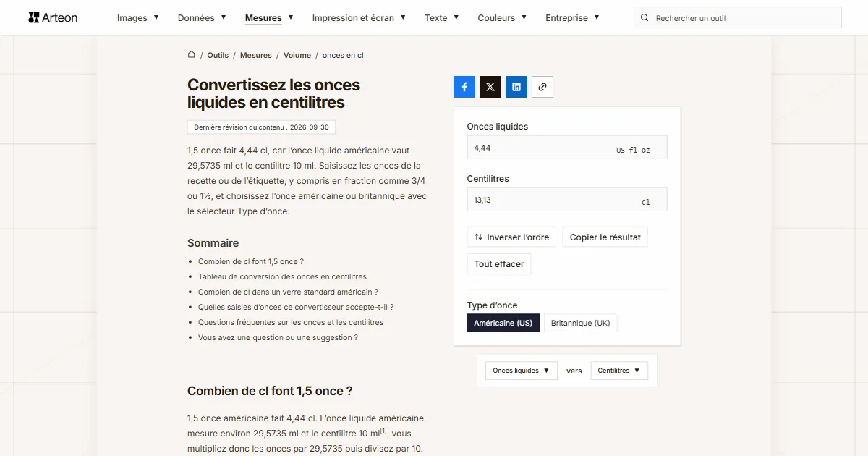Share page on Facebook
The width and height of the screenshot is (868, 456).
(x=464, y=87)
